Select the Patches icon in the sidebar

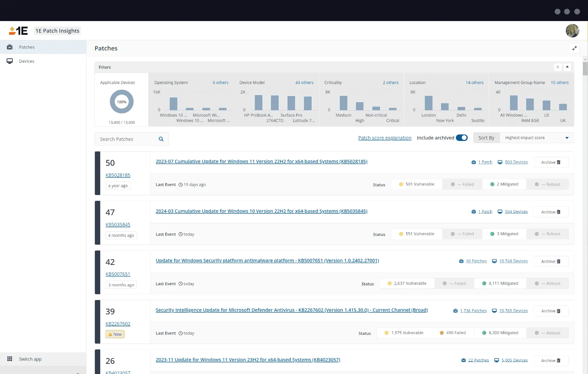[9, 47]
